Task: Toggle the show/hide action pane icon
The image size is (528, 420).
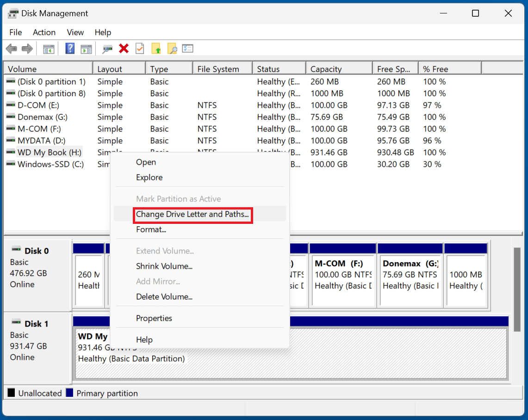Action: click(x=86, y=48)
